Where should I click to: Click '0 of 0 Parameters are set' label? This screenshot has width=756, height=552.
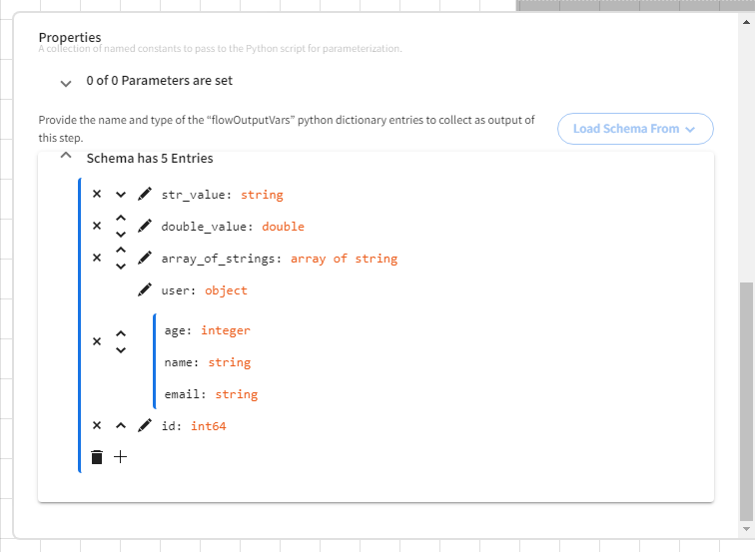[159, 81]
